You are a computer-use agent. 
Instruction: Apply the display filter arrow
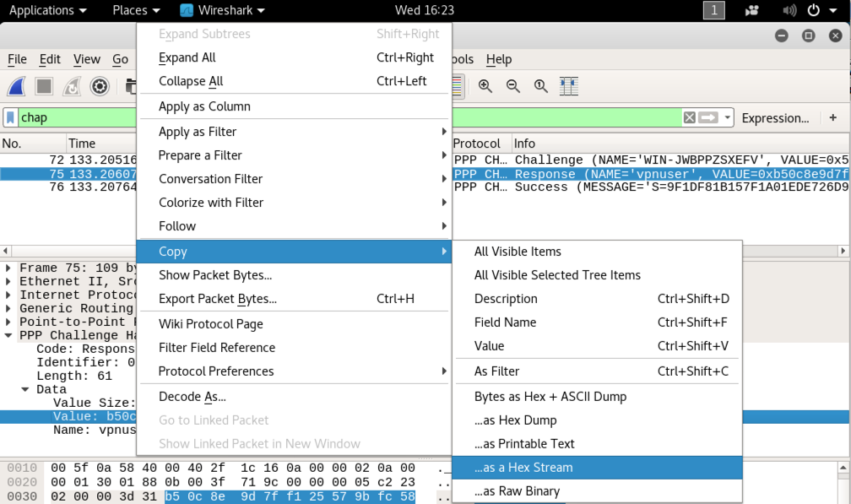[x=708, y=117]
